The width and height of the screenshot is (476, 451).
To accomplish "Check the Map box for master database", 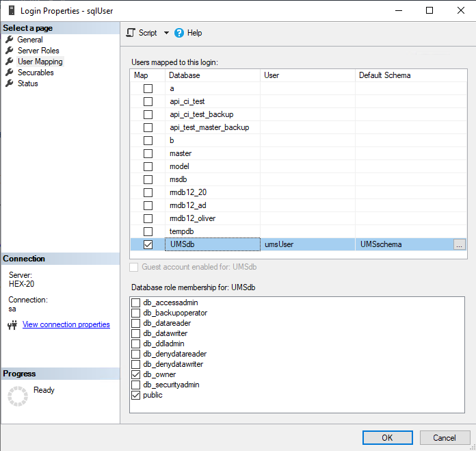I will pos(148,153).
